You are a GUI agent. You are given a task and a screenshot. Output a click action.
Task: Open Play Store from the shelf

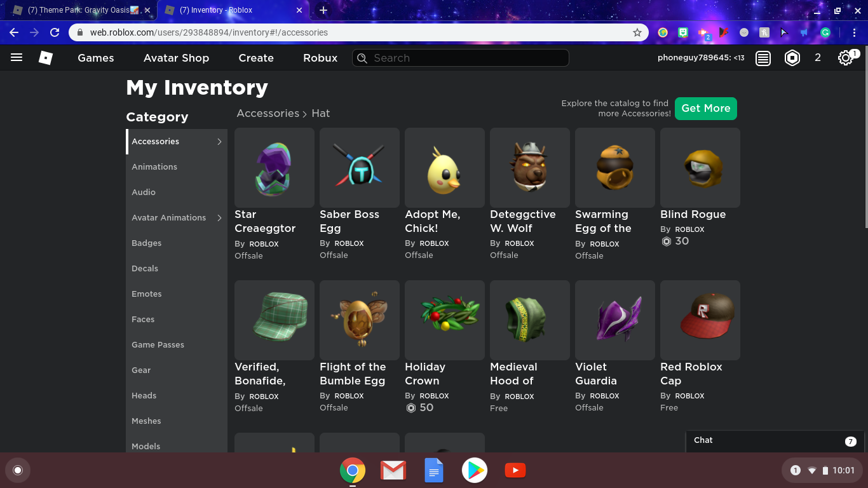[475, 470]
